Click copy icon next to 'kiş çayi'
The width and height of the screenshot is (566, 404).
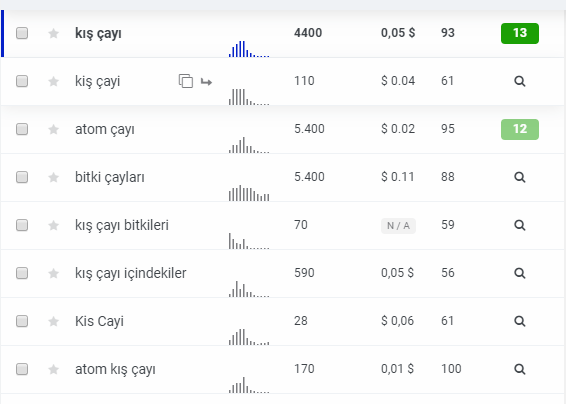pyautogui.click(x=186, y=81)
